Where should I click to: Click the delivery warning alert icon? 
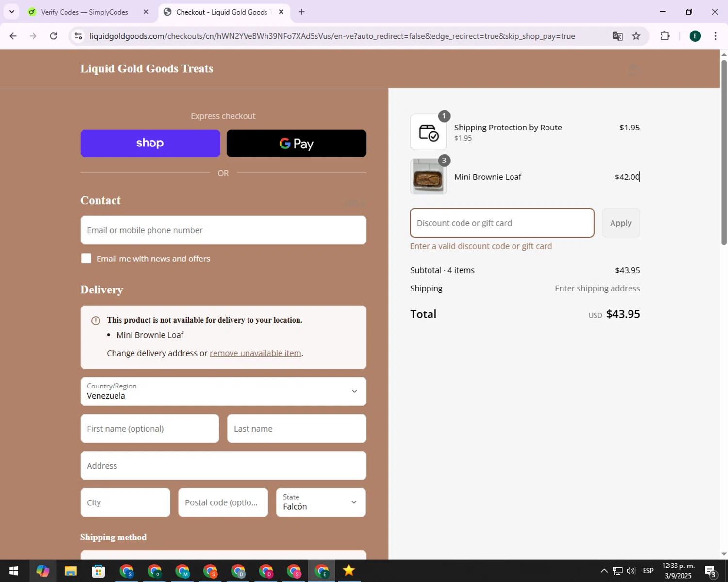(x=96, y=321)
